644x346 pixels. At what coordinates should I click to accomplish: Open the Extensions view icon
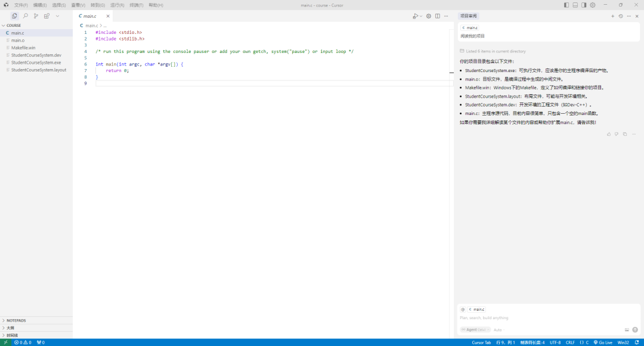pos(47,16)
